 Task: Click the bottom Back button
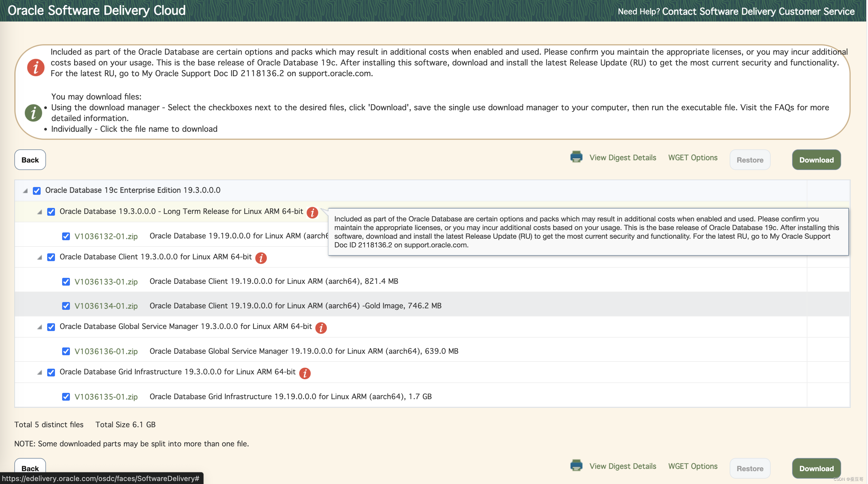(30, 468)
